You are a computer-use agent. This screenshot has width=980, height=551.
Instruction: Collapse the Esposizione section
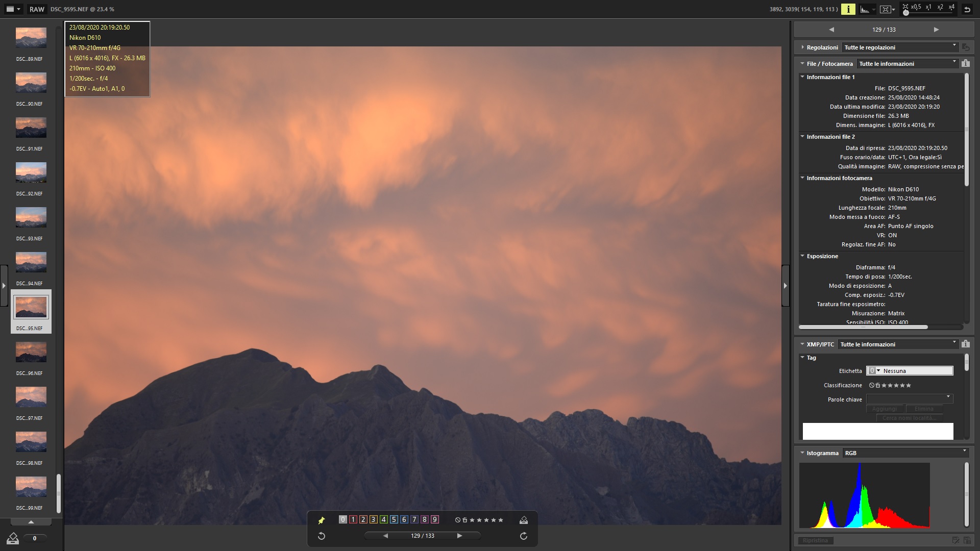(803, 256)
